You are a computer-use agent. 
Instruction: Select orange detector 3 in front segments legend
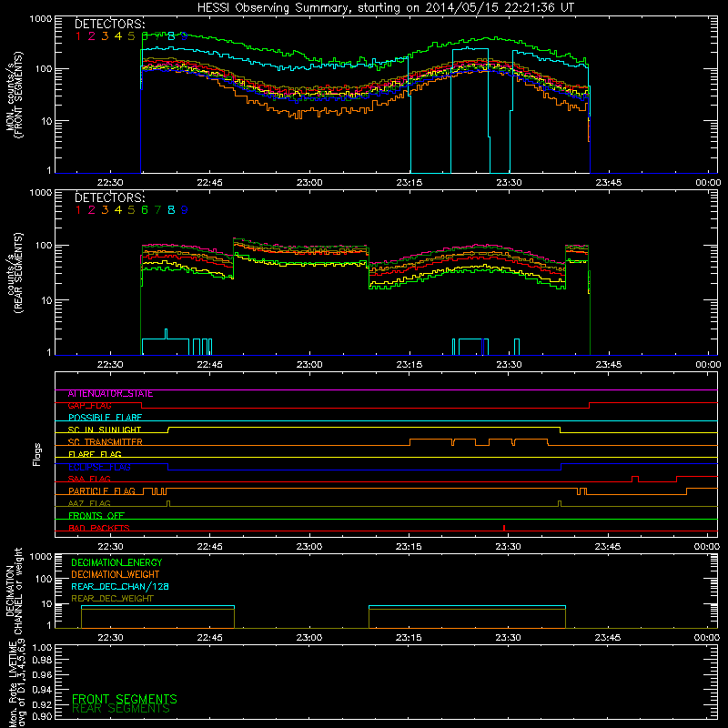(105, 36)
